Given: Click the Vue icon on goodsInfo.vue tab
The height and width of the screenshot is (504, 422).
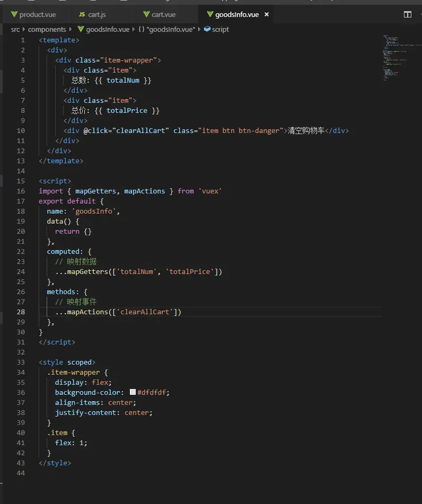Looking at the screenshot, I should point(210,14).
